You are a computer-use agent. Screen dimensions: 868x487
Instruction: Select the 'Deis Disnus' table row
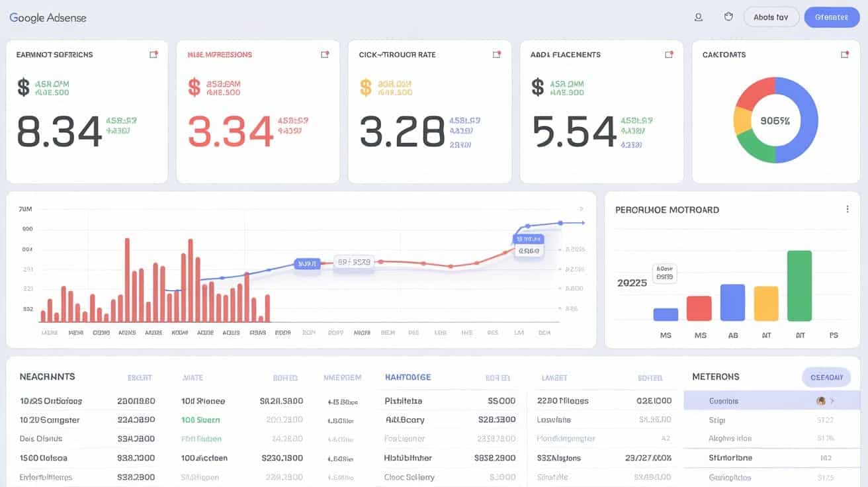click(87, 439)
